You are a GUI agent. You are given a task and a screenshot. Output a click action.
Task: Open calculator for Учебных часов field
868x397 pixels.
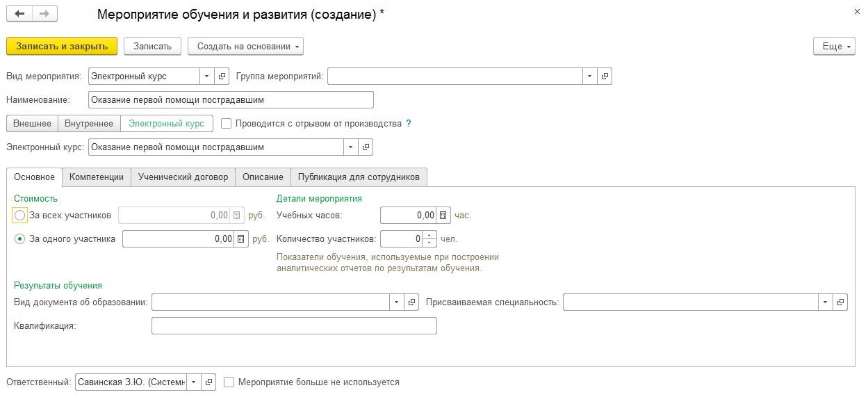click(444, 216)
